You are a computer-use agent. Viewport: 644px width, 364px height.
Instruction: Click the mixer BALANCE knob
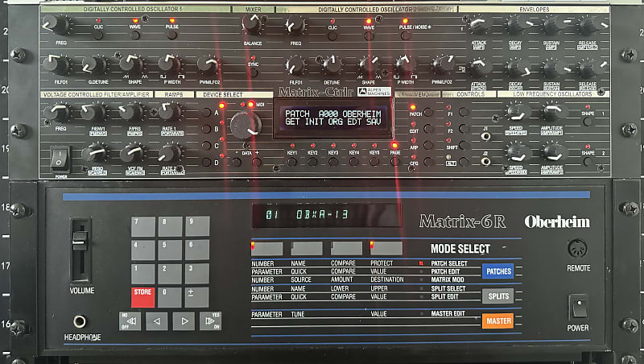click(252, 24)
